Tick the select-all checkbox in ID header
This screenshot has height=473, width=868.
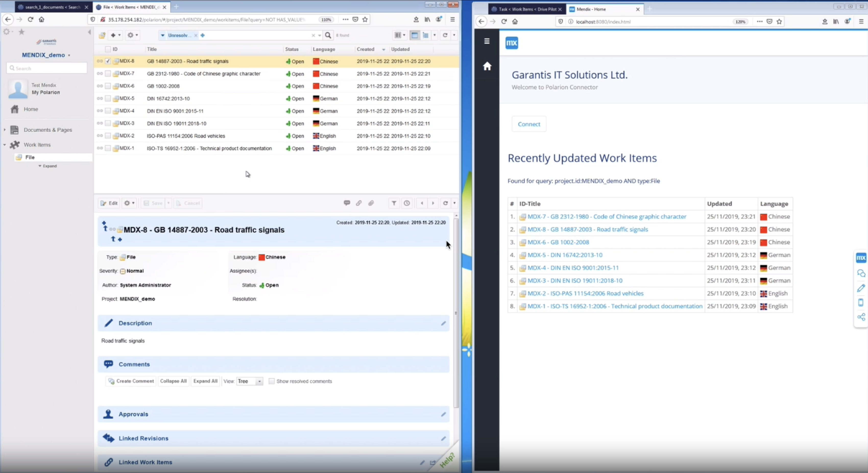coord(108,49)
